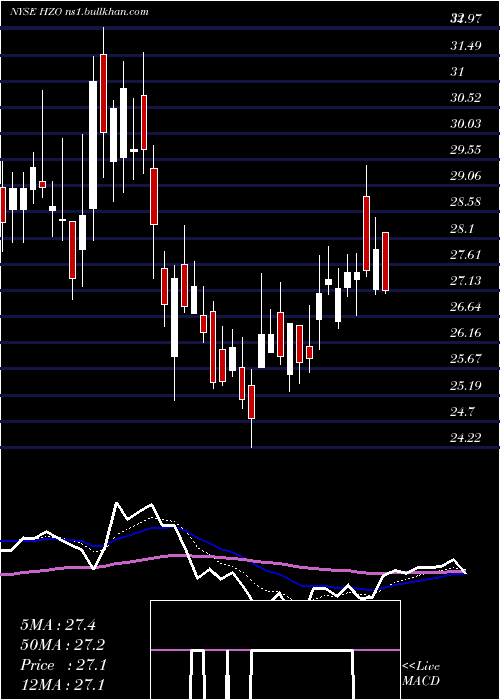This screenshot has height=700, width=500.
Task: Click the tallest white candle near 31
Action: pyautogui.click(x=93, y=145)
